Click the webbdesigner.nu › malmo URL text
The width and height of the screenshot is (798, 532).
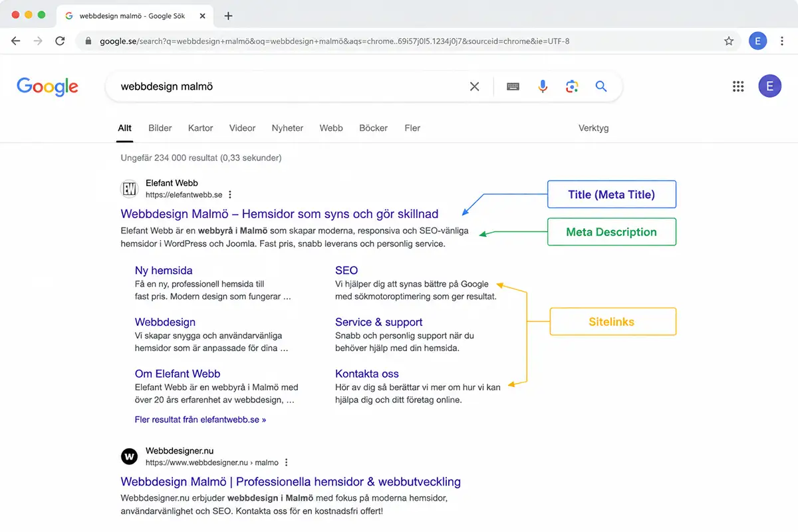pos(212,462)
